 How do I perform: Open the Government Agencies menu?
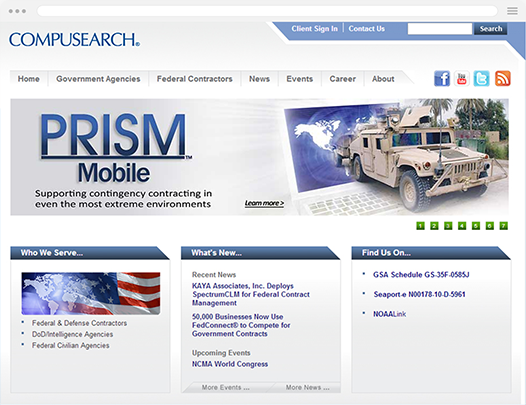pos(98,79)
